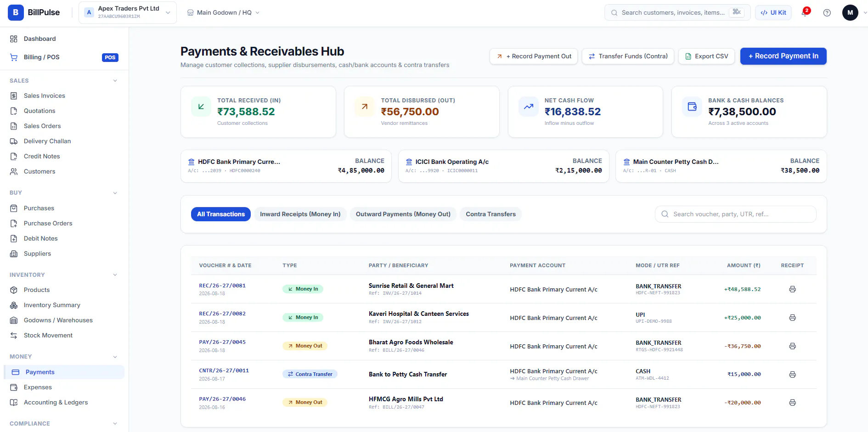
Task: Click the Stock Movement arrows icon
Action: tap(14, 336)
